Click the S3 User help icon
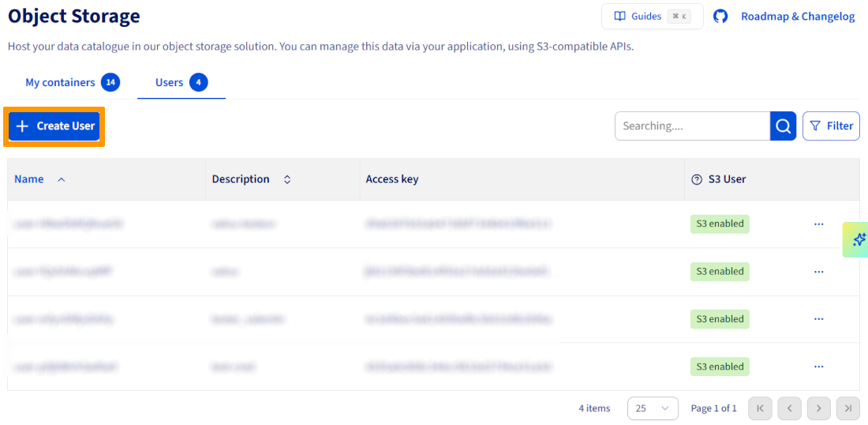868x425 pixels. (x=696, y=179)
